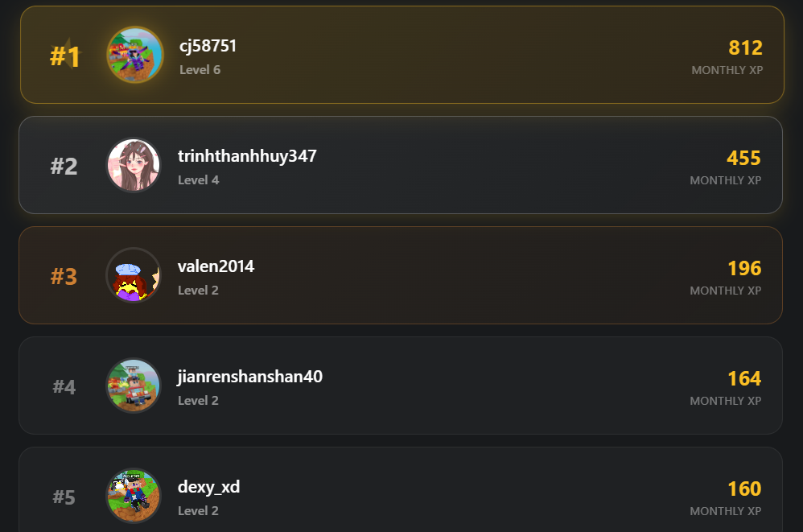Select the bronze #3 rank badge
803x532 pixels.
pyautogui.click(x=64, y=277)
